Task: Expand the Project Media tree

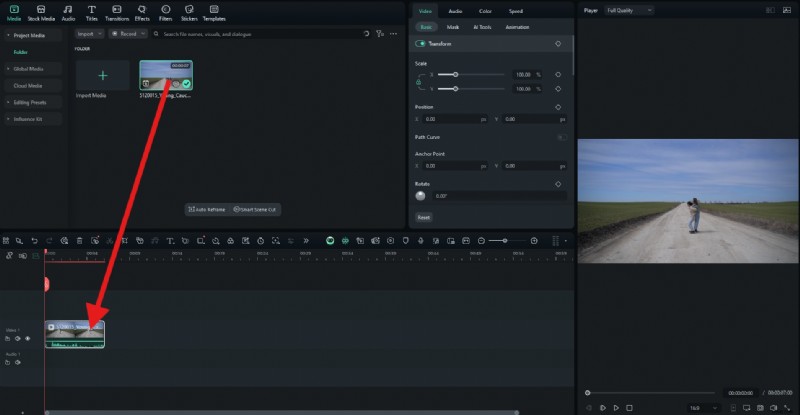Action: coord(8,35)
